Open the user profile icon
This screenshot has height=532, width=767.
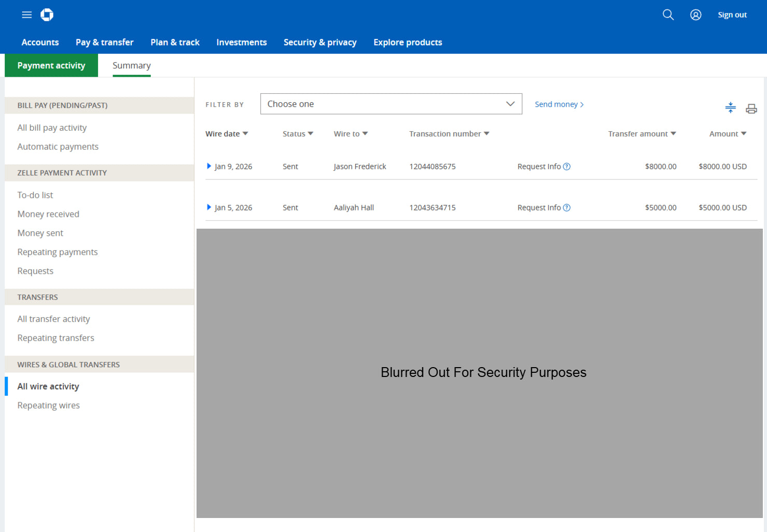695,15
